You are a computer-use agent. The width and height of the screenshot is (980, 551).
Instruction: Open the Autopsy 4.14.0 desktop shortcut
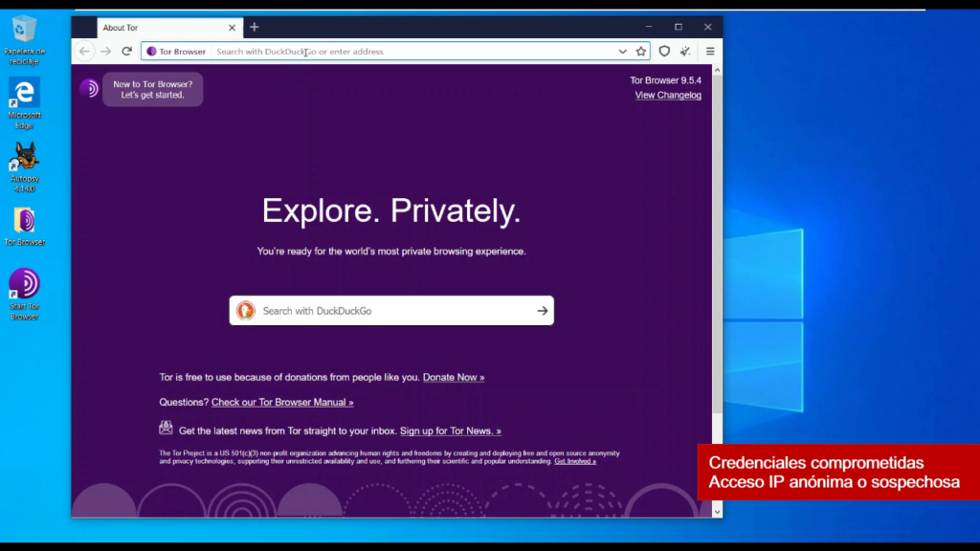24,166
